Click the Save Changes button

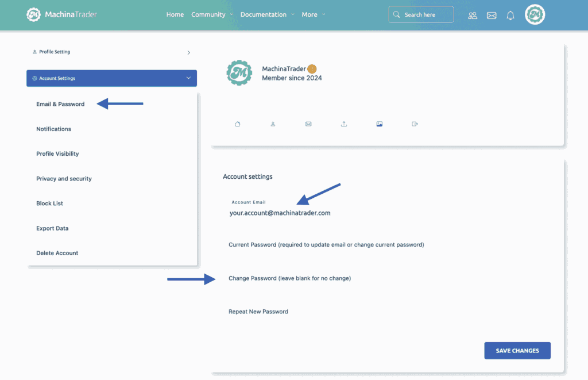click(517, 350)
